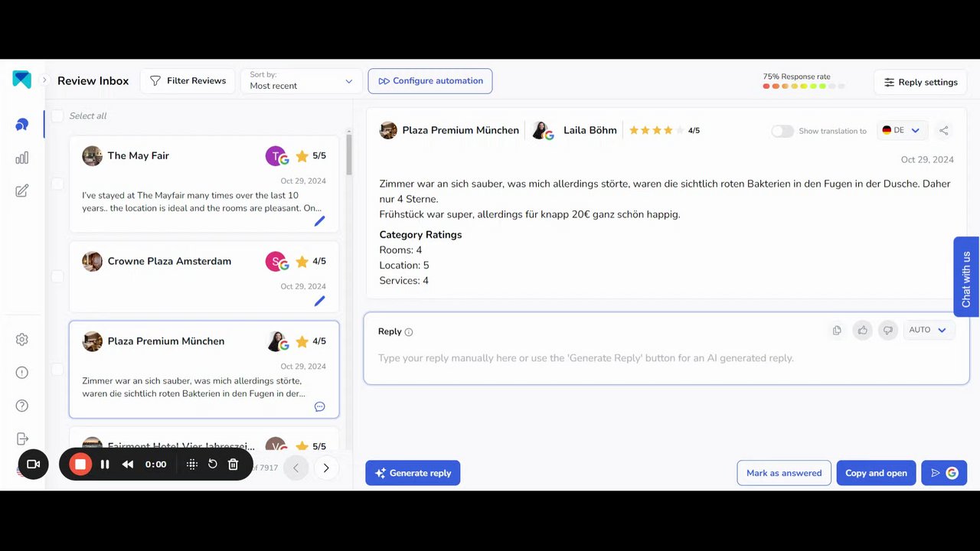Click reviewer avatar S on Crowne Plaza card
980x551 pixels.
[x=276, y=262]
